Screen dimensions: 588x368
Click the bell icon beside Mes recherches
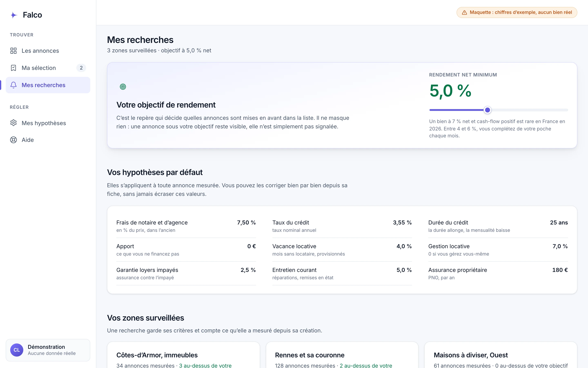13,85
